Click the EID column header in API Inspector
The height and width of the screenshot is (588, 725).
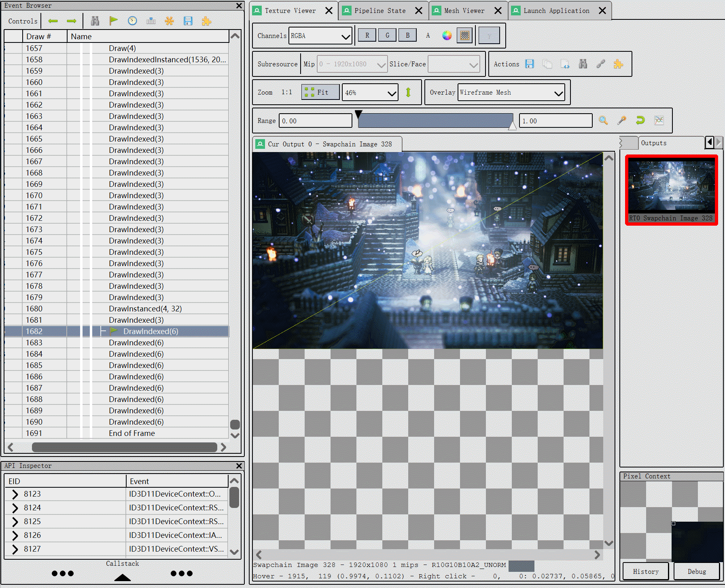[x=66, y=481]
